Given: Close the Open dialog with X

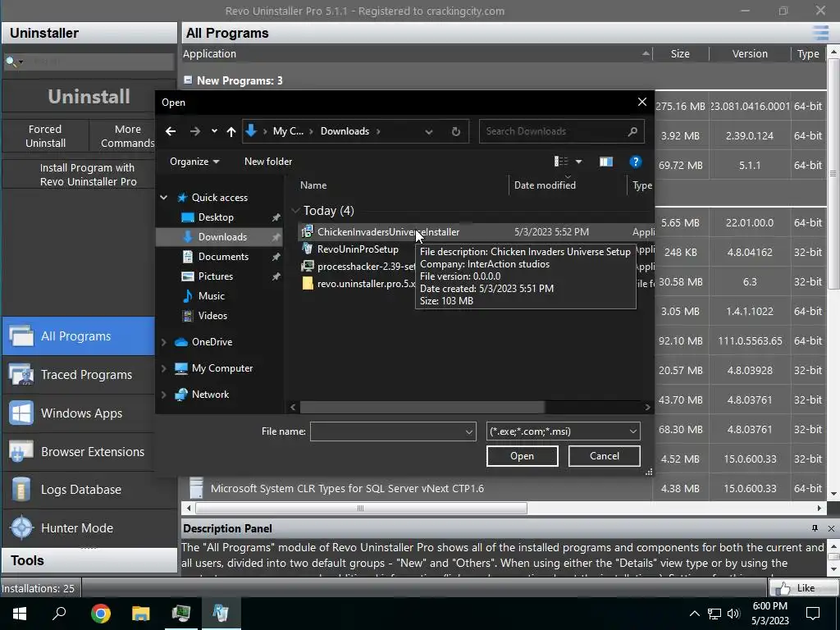Looking at the screenshot, I should pyautogui.click(x=641, y=102).
